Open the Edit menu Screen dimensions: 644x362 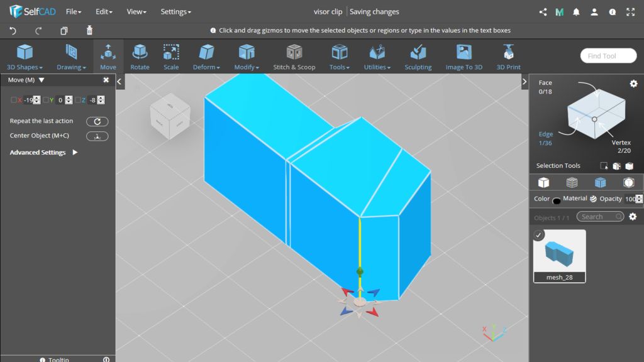tap(104, 11)
